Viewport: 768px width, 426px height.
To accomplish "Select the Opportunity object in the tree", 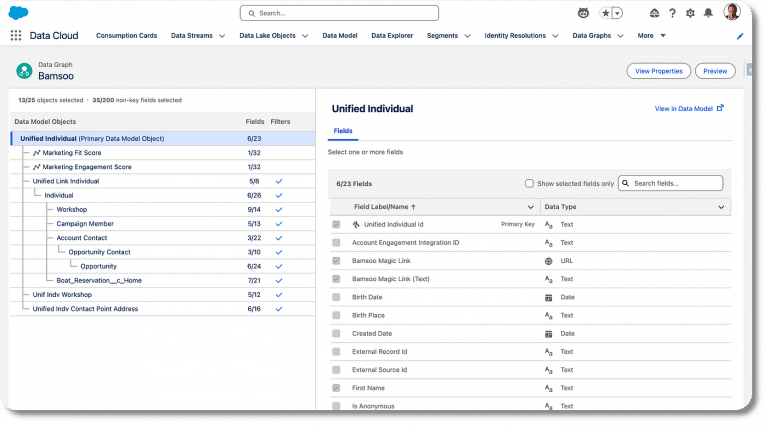I will click(98, 266).
